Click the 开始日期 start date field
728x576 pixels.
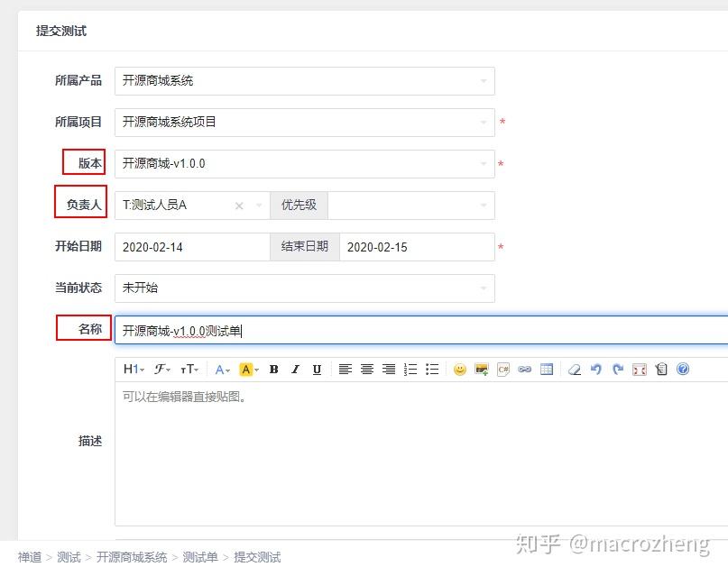click(x=192, y=247)
